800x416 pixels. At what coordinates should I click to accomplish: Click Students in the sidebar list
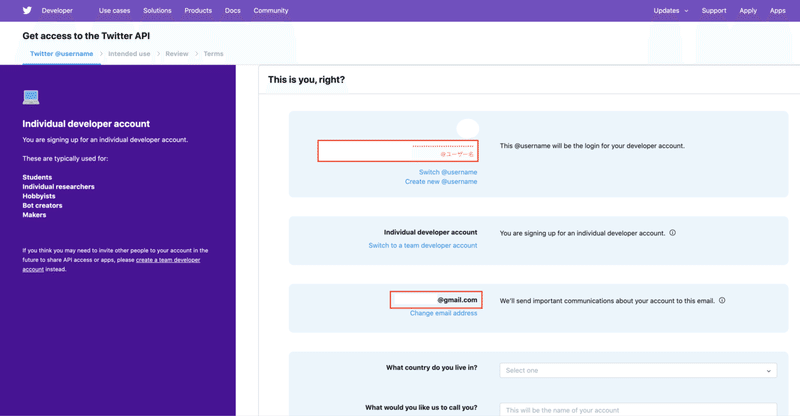(37, 177)
